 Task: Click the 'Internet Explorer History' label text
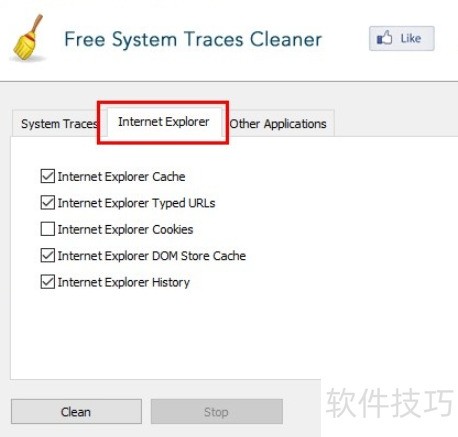[x=124, y=282]
